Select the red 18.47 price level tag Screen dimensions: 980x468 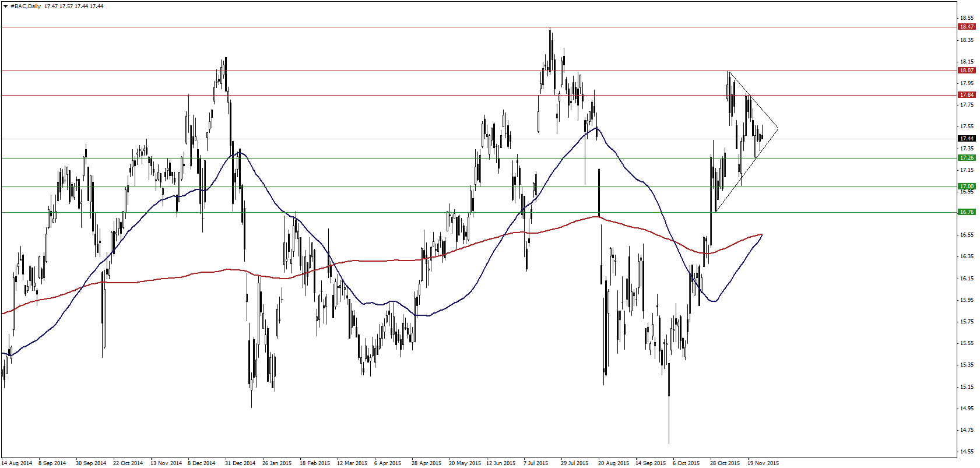967,27
